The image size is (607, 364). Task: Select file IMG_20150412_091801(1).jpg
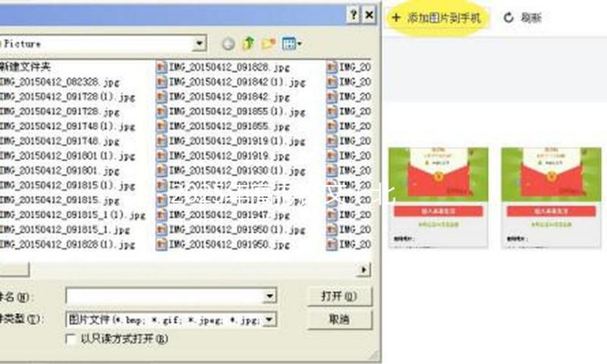pos(68,155)
